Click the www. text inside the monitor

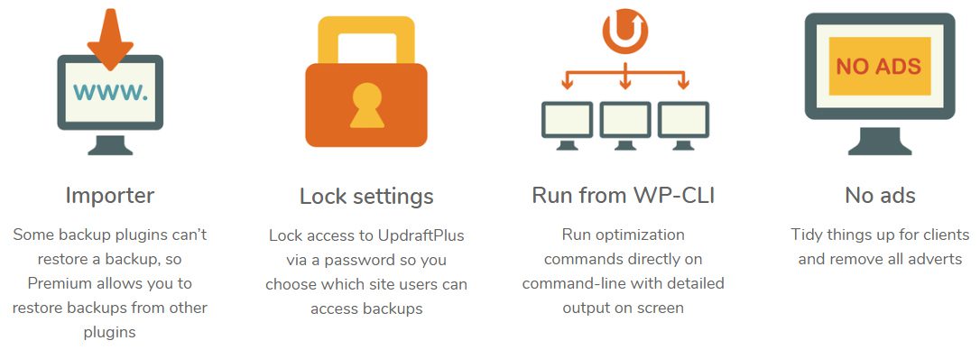pyautogui.click(x=110, y=91)
